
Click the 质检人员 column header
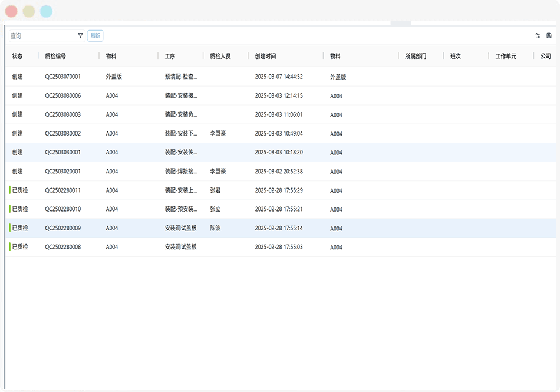(220, 56)
